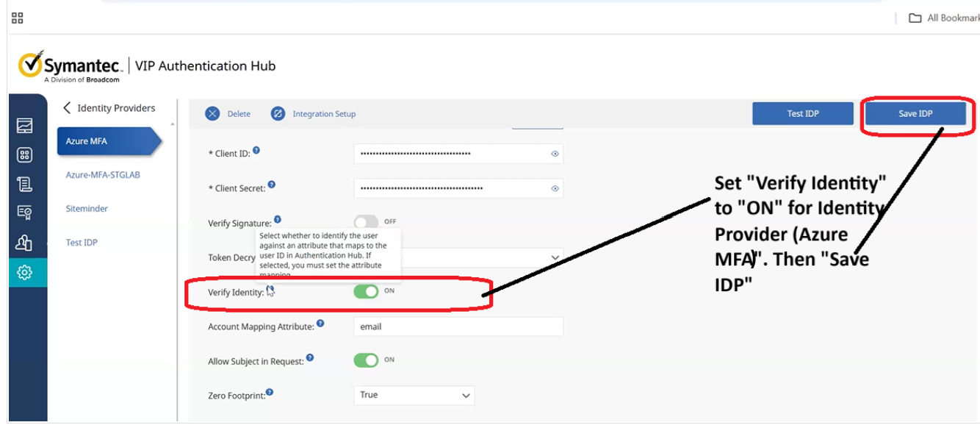The height and width of the screenshot is (425, 980).
Task: Open the All Bookmarks folder
Action: click(944, 18)
